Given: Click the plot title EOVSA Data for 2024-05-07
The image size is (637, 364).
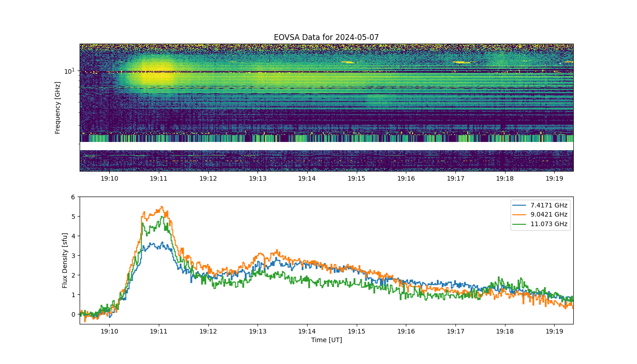Looking at the screenshot, I should pyautogui.click(x=326, y=37).
